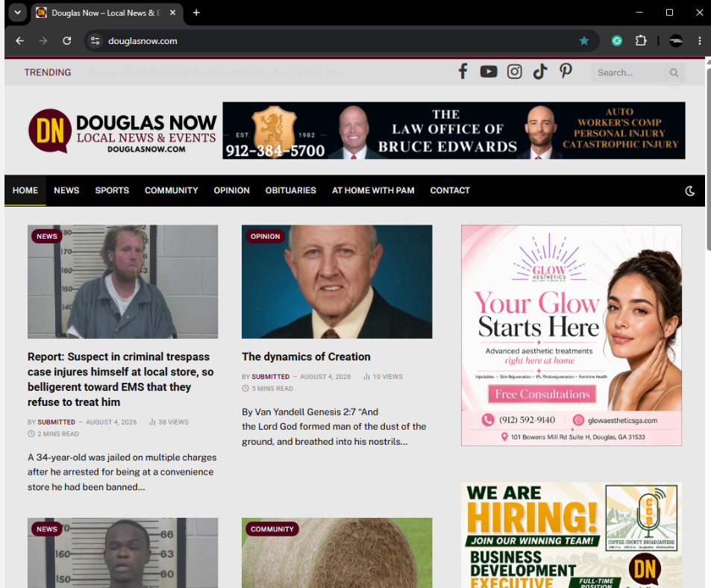Open the criminal trespass article headline
Image resolution: width=711 pixels, height=588 pixels.
pos(121,380)
